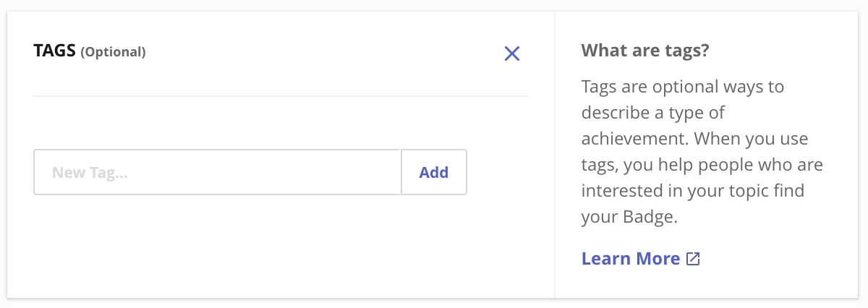Click the tags description paragraph

[702, 152]
